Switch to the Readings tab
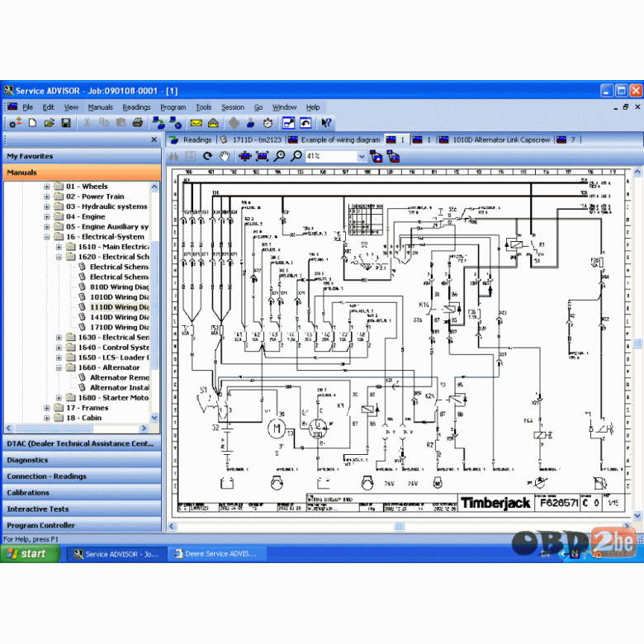Image resolution: width=644 pixels, height=644 pixels. [x=192, y=140]
